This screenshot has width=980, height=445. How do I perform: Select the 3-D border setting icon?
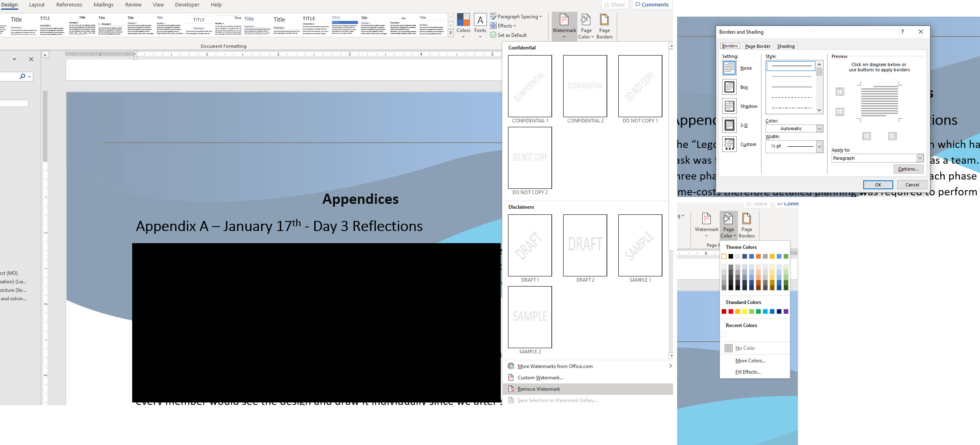pyautogui.click(x=729, y=125)
